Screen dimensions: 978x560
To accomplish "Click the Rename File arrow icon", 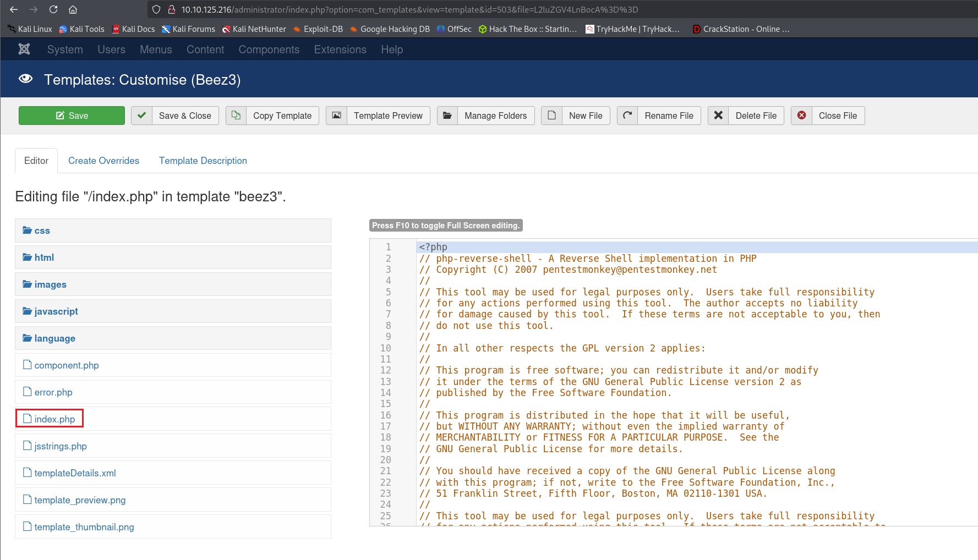I will point(627,116).
